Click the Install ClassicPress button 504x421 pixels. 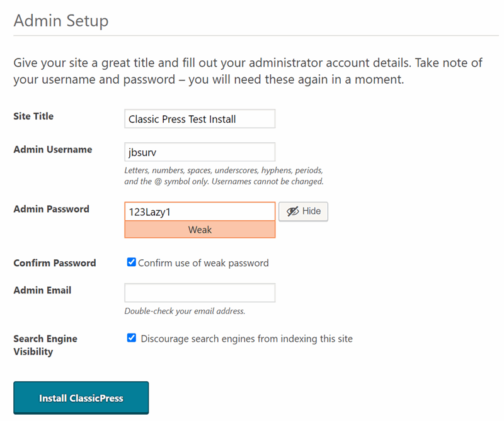click(81, 398)
